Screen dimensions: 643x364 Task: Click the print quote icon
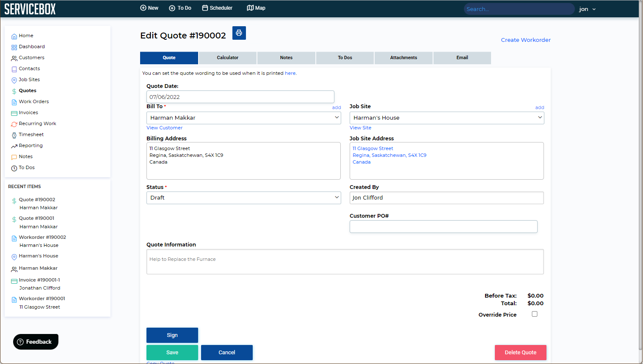(x=239, y=33)
